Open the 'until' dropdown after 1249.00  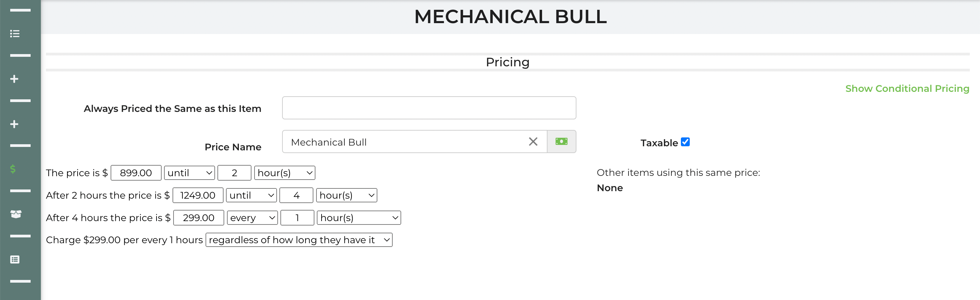click(251, 196)
